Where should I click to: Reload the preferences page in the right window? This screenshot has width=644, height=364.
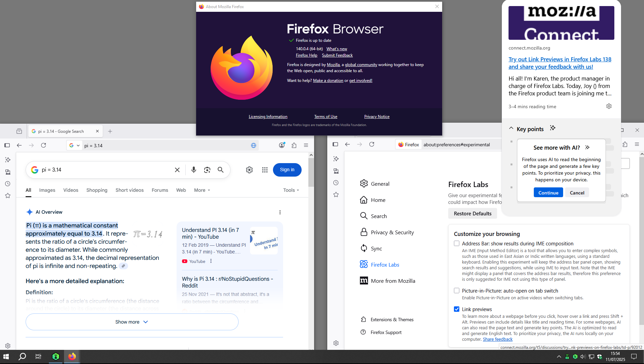coord(372,144)
